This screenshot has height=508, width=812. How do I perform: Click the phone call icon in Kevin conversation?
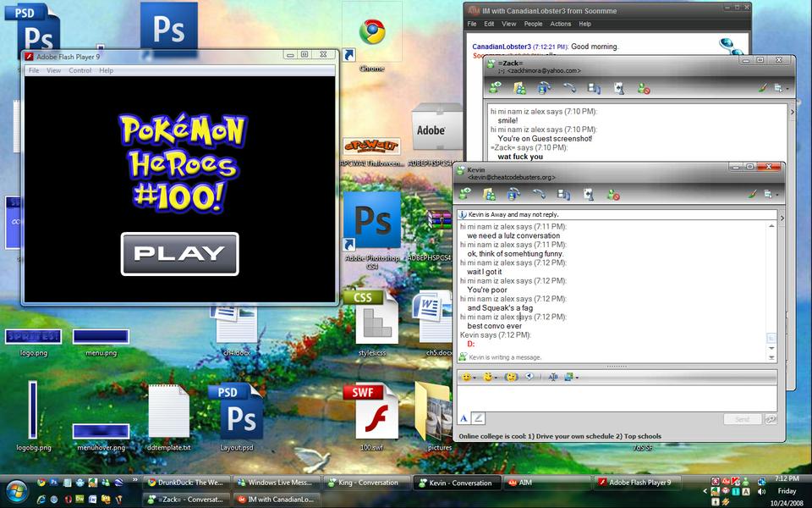point(539,195)
